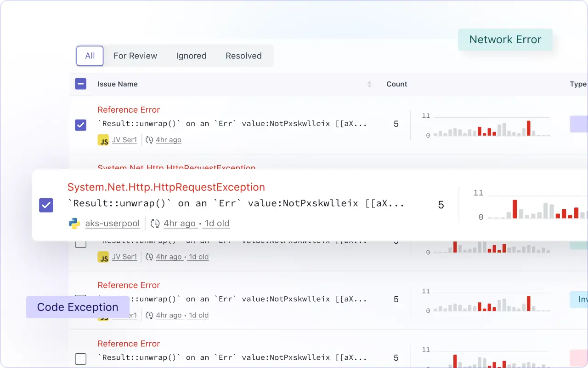Open the aks-userpool service link
This screenshot has width=588, height=368.
tap(113, 224)
